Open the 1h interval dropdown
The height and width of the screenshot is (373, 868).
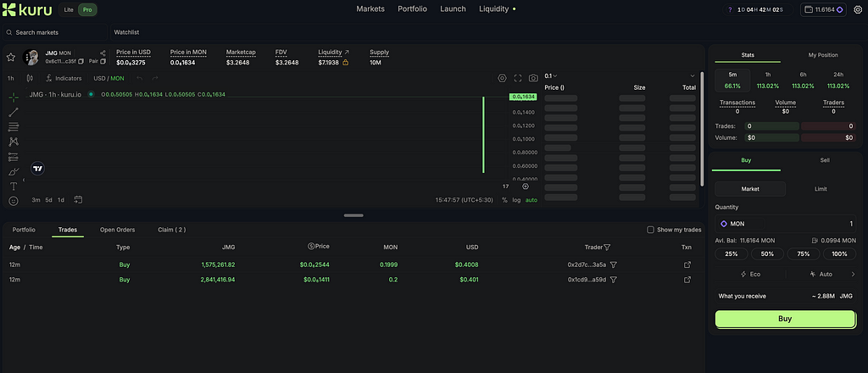tap(10, 78)
